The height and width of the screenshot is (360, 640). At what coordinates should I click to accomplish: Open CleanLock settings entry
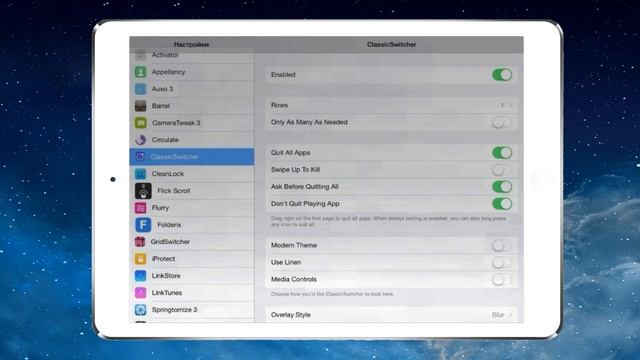pos(192,174)
